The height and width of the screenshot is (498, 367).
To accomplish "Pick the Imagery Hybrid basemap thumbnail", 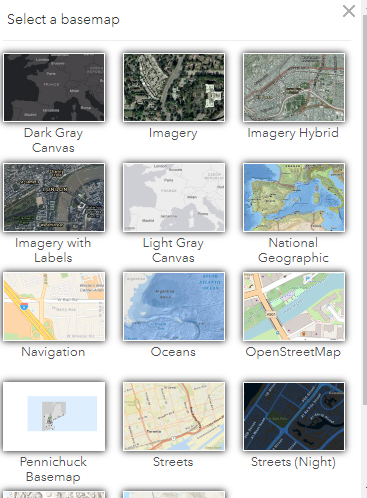I will click(x=294, y=87).
